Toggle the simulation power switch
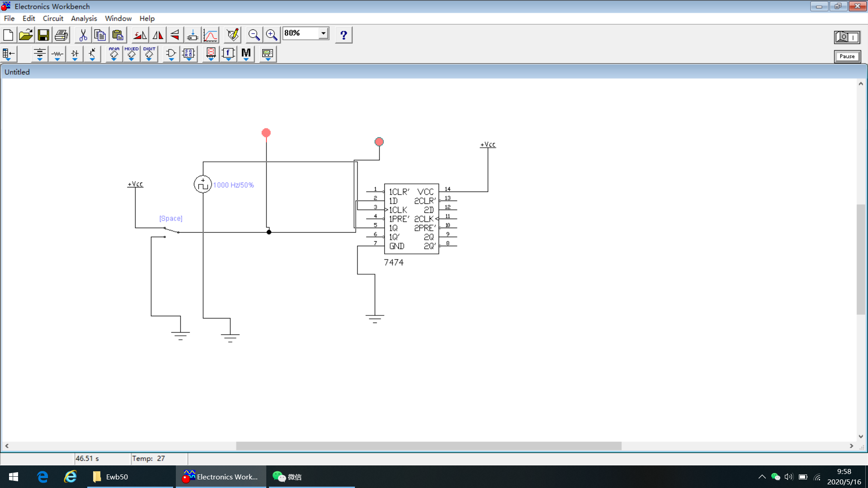Image resolution: width=868 pixels, height=488 pixels. 847,37
